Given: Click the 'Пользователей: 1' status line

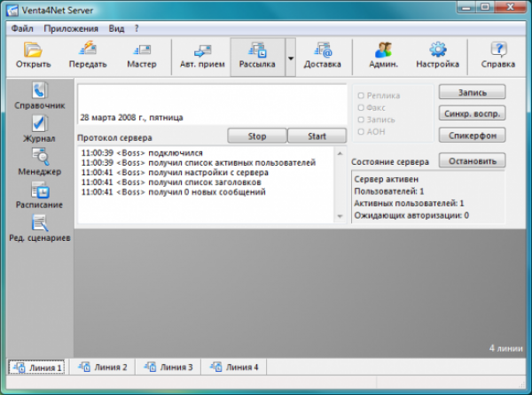Looking at the screenshot, I should [389, 191].
